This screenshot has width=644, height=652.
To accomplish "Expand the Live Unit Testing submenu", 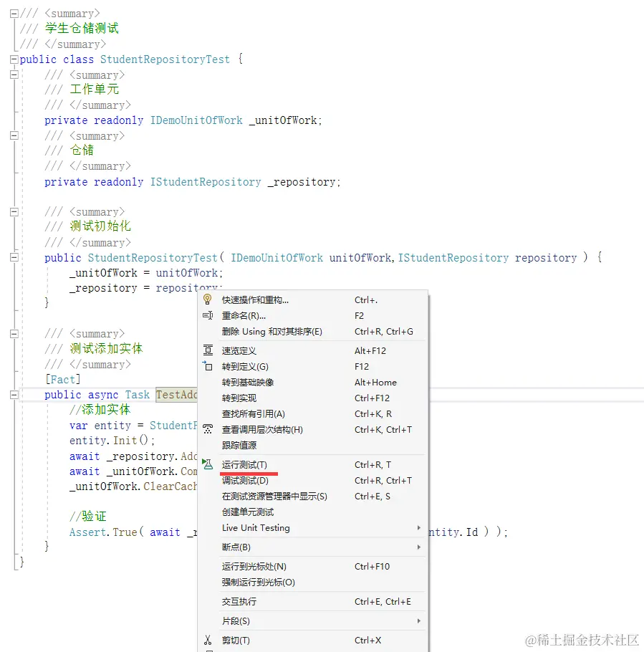I will click(x=312, y=527).
